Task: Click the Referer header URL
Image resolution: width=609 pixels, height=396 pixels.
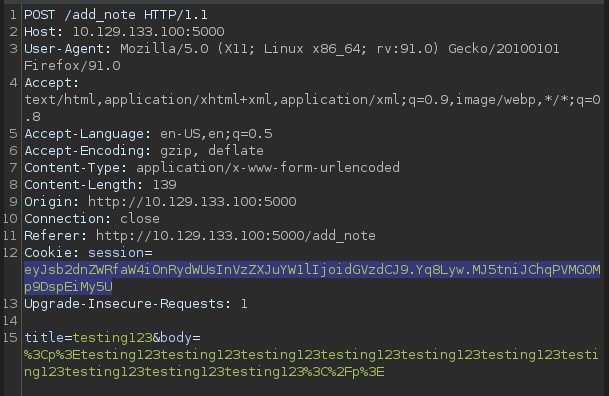Action: pos(236,236)
